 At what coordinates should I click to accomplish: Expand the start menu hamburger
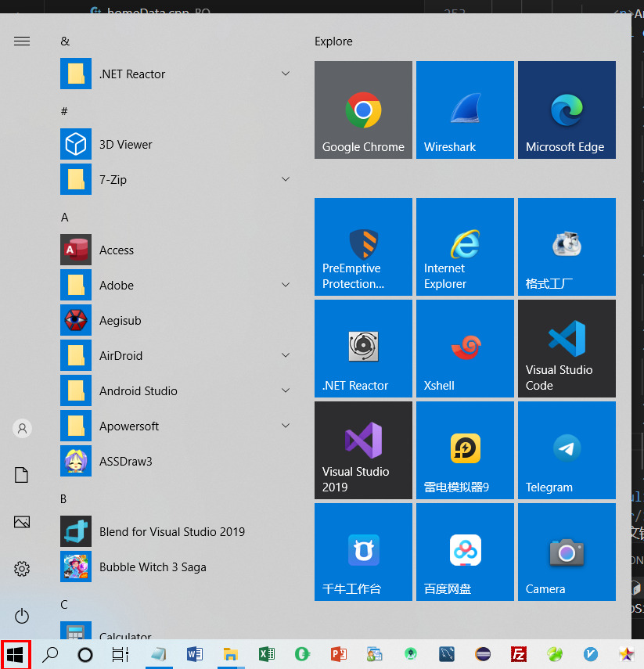click(x=22, y=41)
